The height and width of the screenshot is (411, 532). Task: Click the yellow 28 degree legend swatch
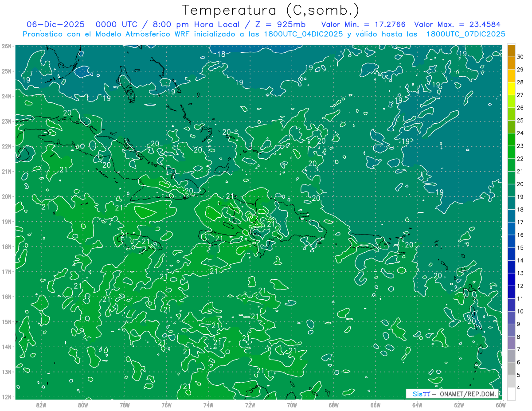[x=511, y=76]
